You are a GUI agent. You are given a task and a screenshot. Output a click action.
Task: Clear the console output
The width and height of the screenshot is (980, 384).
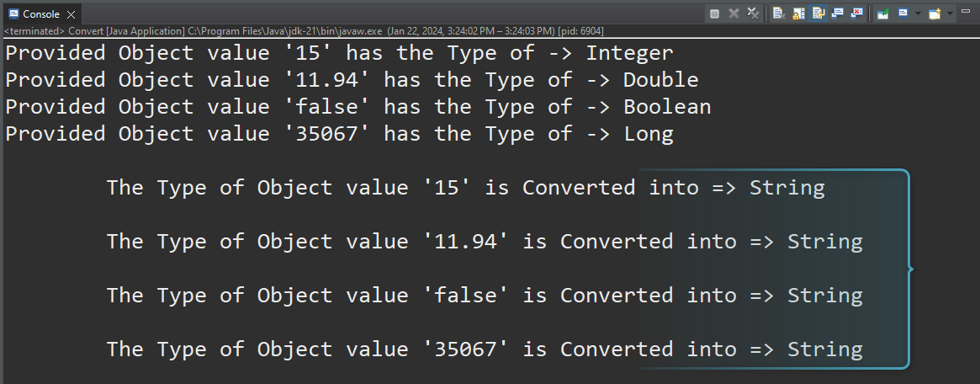(x=779, y=13)
